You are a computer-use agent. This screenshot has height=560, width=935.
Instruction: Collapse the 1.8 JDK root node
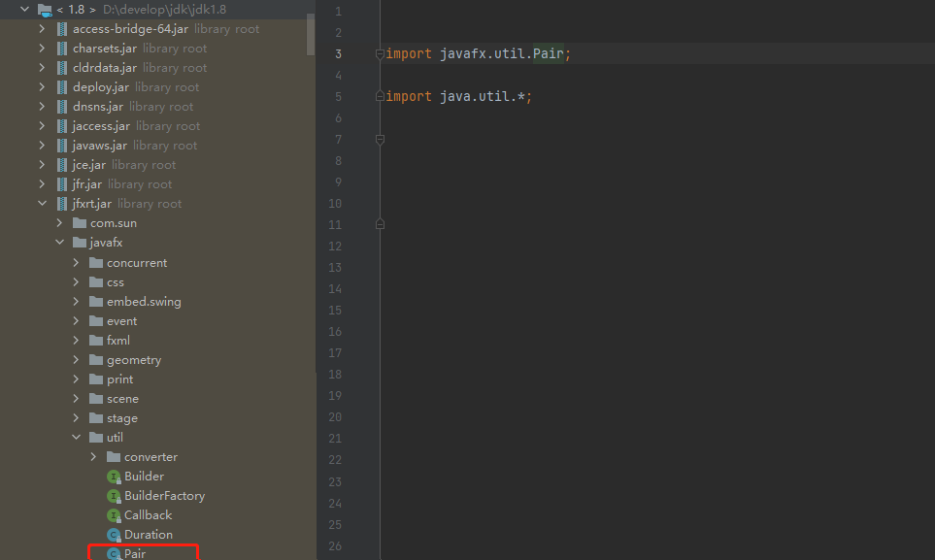point(25,10)
